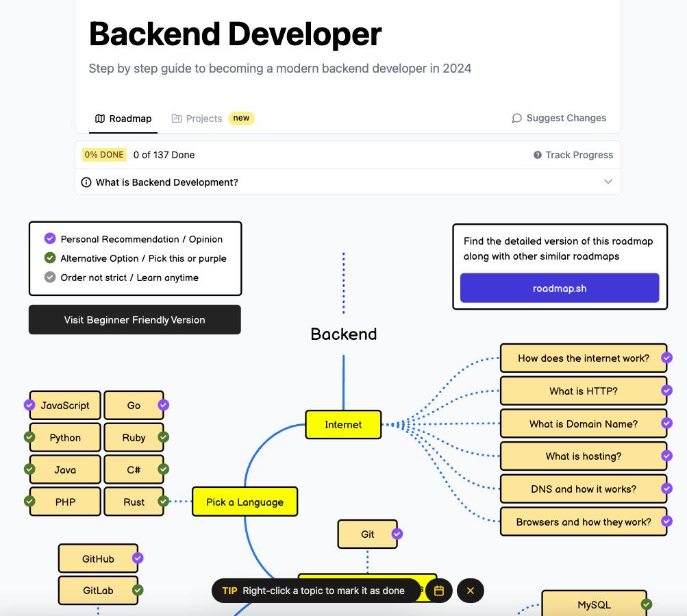Screen dimensions: 687x616
Task: Switch to the Roadmap tab
Action: point(123,119)
